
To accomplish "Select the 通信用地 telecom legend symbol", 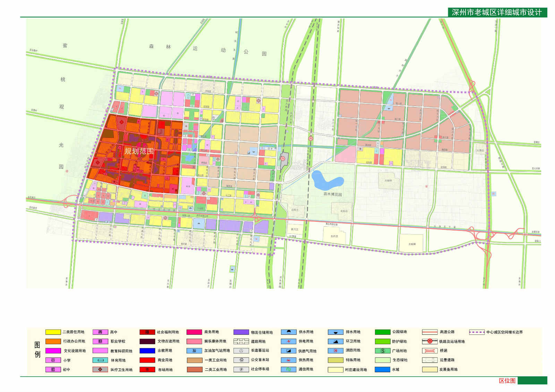I will (x=289, y=369).
